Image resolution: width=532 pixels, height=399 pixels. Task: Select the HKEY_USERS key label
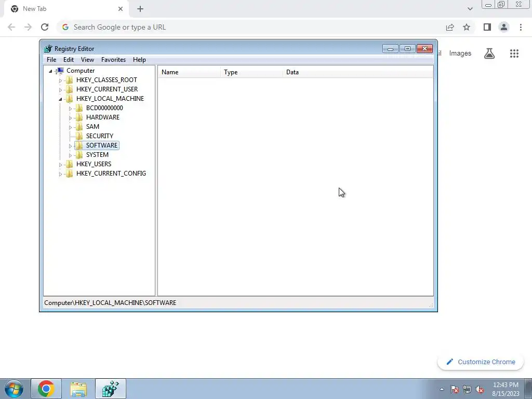click(94, 164)
